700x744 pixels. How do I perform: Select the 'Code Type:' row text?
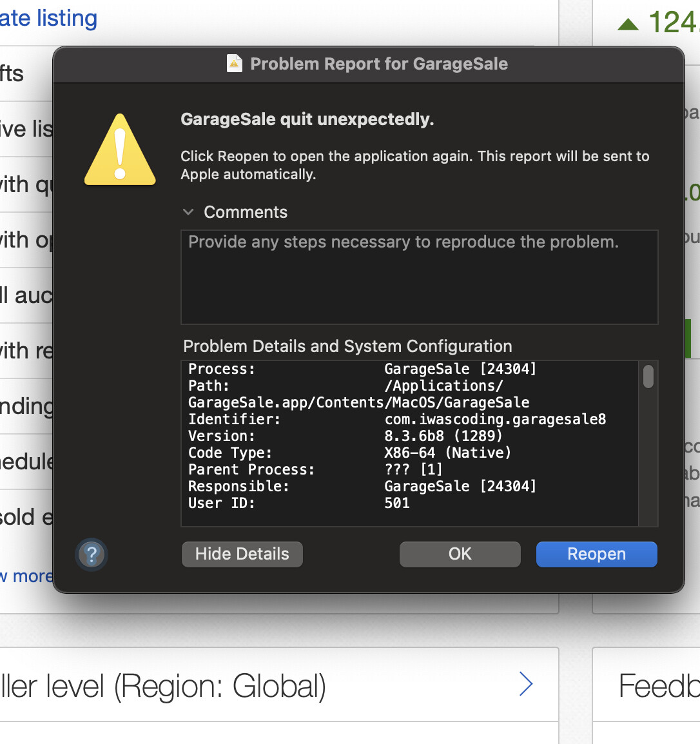pos(350,453)
